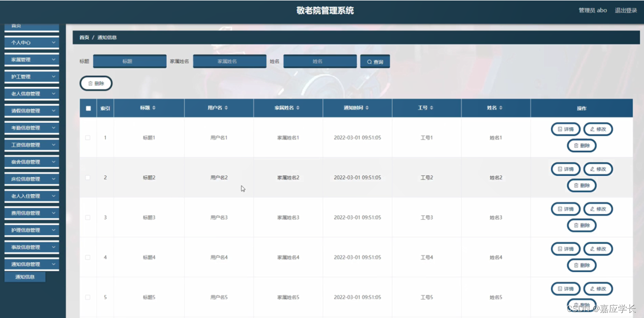This screenshot has height=318, width=644.
Task: Open 详情 for the 标题2 row
Action: pyautogui.click(x=566, y=169)
